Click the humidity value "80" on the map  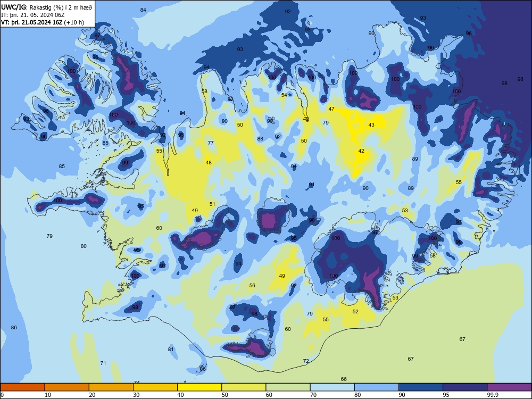84,246
